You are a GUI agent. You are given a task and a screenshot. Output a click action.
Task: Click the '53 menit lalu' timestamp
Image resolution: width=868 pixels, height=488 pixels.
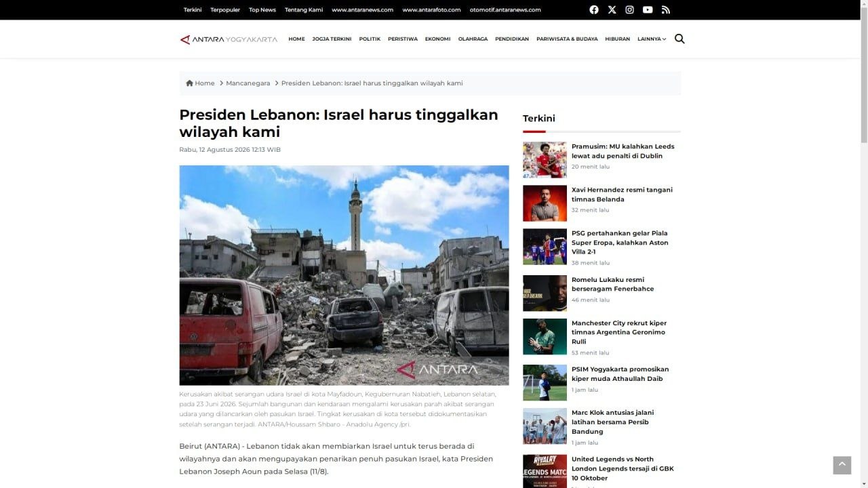click(591, 352)
